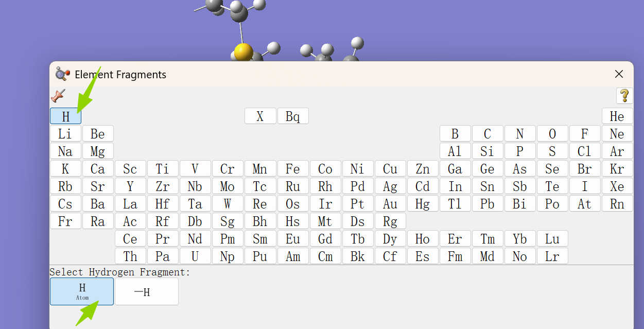Image resolution: width=644 pixels, height=329 pixels.
Task: Close the Element Fragments dialog
Action: click(x=619, y=74)
